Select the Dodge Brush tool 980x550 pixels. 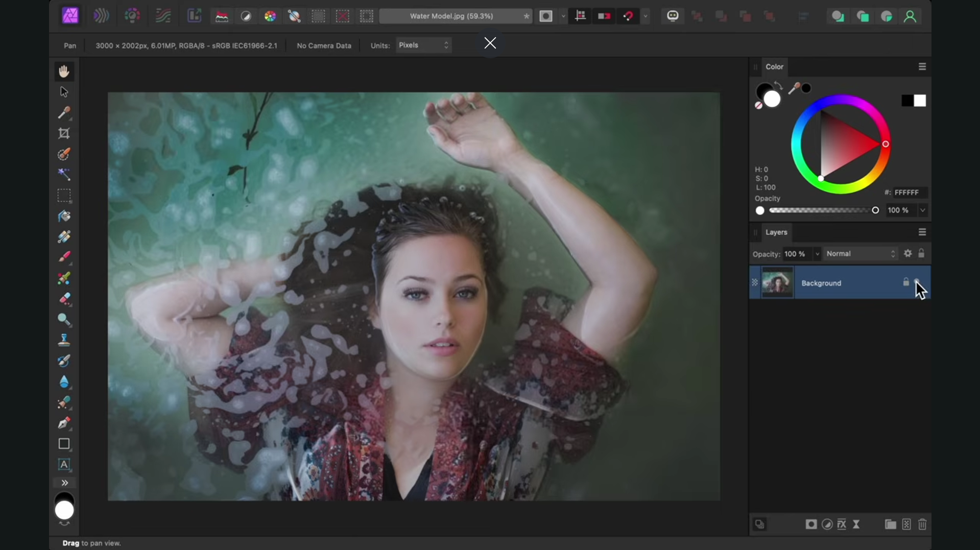pos(64,320)
